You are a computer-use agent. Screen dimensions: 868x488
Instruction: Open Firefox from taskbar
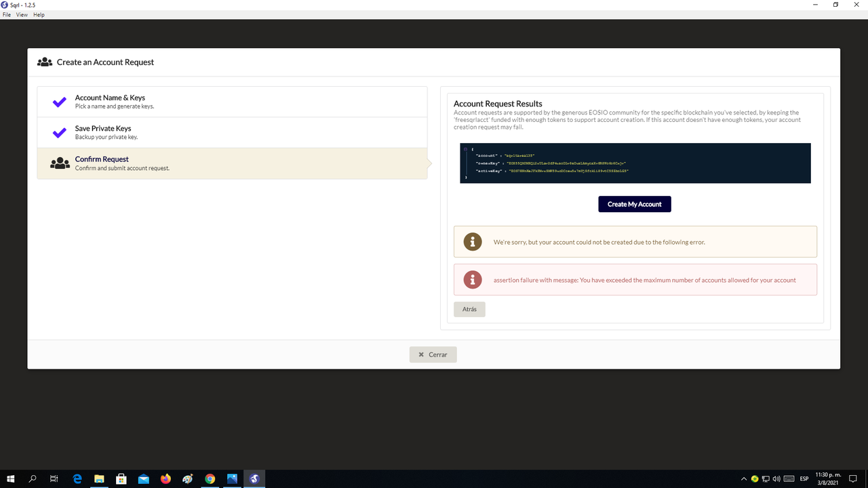166,479
